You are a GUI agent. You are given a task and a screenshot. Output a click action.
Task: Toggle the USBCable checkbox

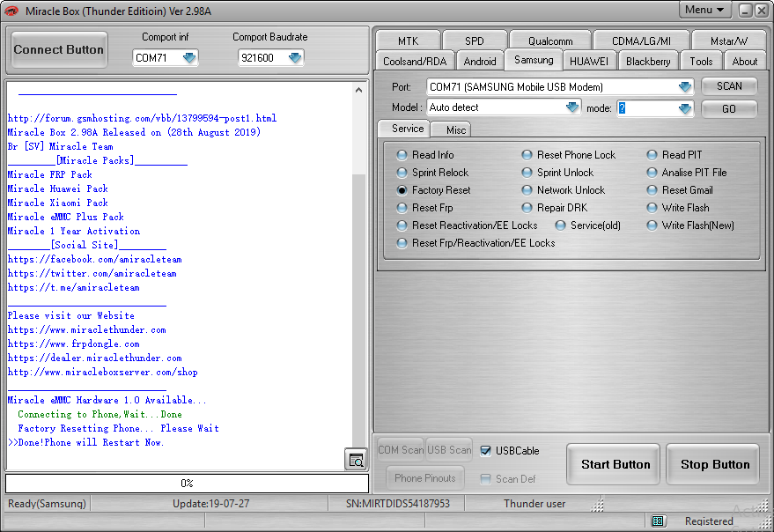pyautogui.click(x=486, y=450)
